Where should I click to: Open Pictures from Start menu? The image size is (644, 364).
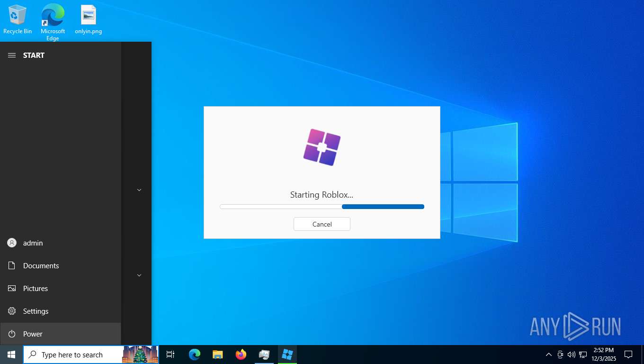[x=61, y=288]
